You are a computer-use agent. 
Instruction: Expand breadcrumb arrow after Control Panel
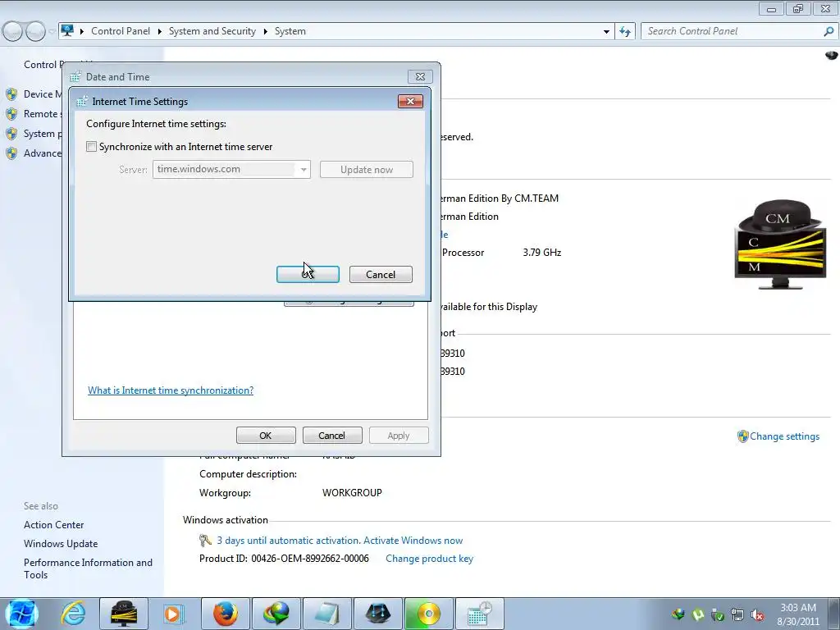pos(160,31)
